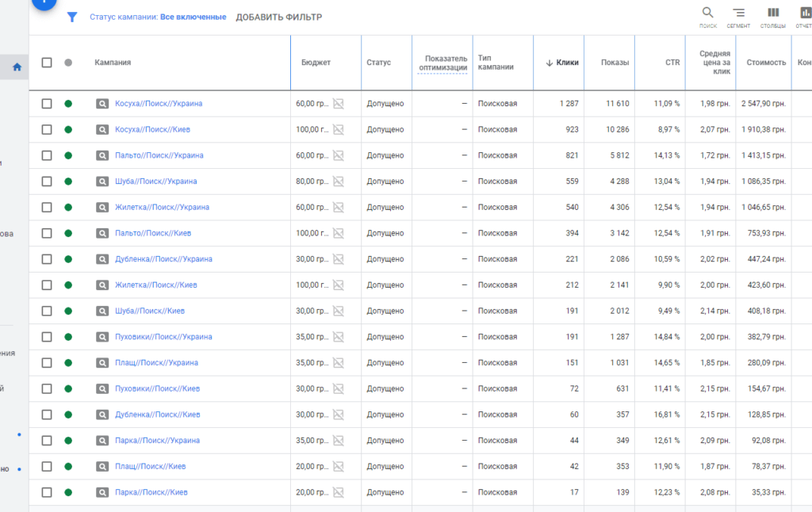Viewport: 812px width, 512px height.
Task: Click the ДОБАВИТЬ ФИЛЬТР button
Action: 278,17
